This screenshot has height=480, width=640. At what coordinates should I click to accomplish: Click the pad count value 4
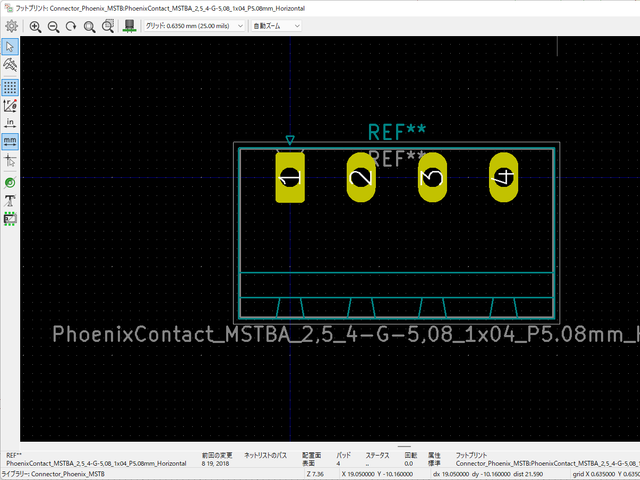click(x=338, y=464)
